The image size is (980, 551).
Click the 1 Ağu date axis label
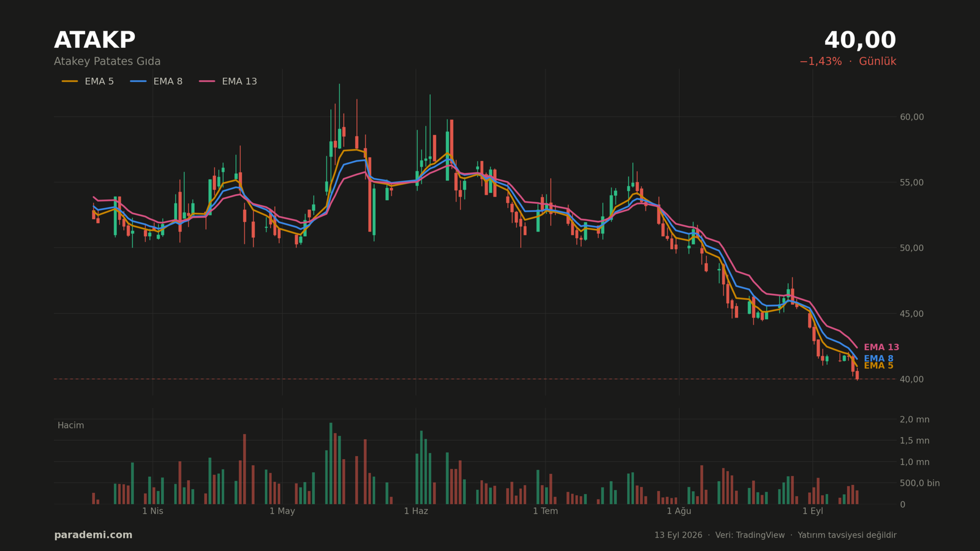pos(679,511)
